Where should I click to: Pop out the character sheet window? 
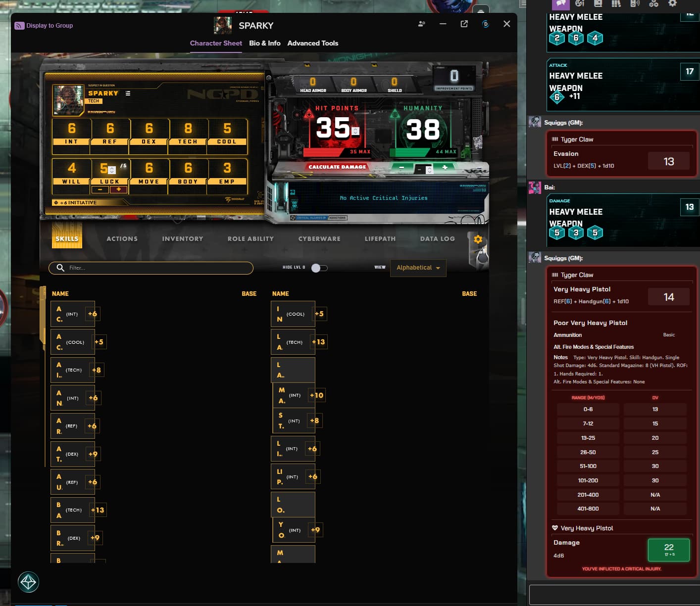tap(464, 24)
